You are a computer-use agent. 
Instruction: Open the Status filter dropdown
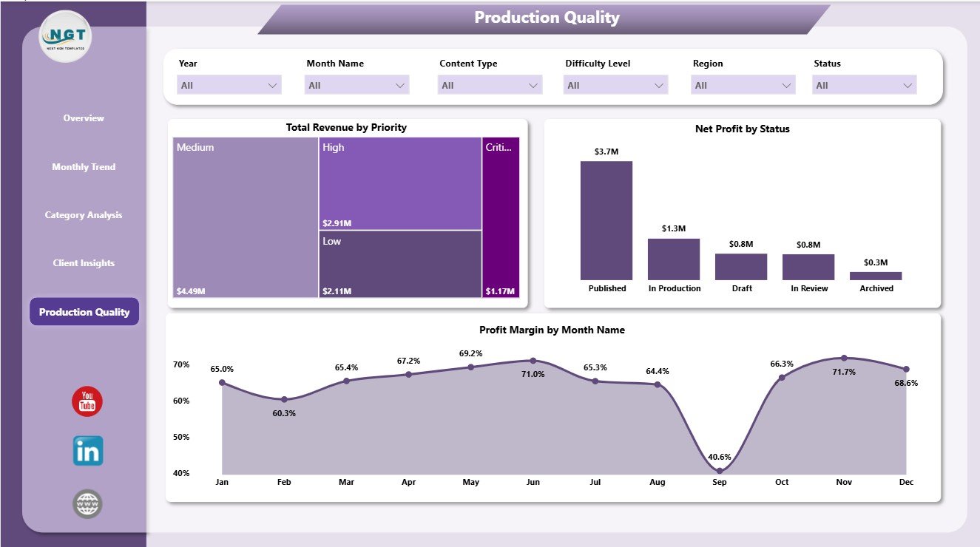pos(865,85)
